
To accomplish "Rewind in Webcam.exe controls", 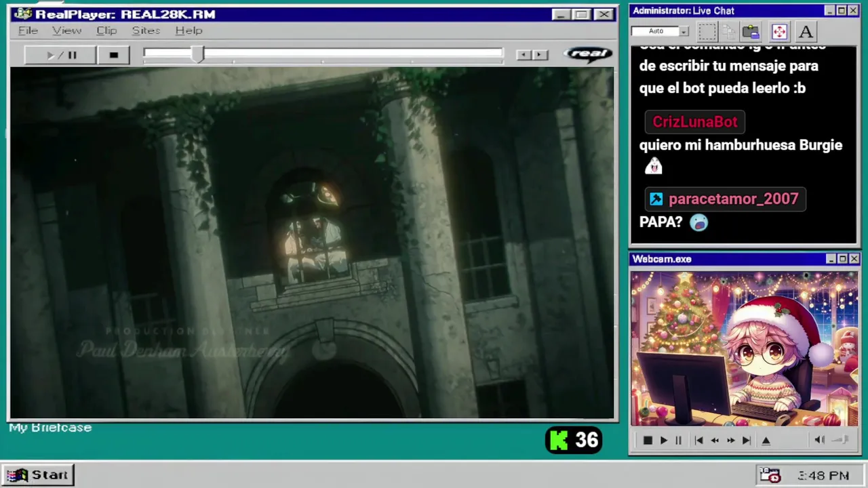I will point(715,441).
